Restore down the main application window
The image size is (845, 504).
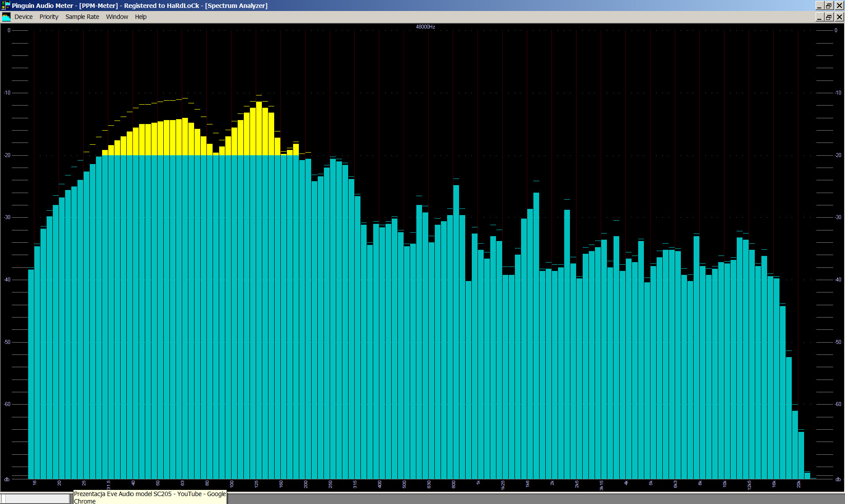(829, 5)
